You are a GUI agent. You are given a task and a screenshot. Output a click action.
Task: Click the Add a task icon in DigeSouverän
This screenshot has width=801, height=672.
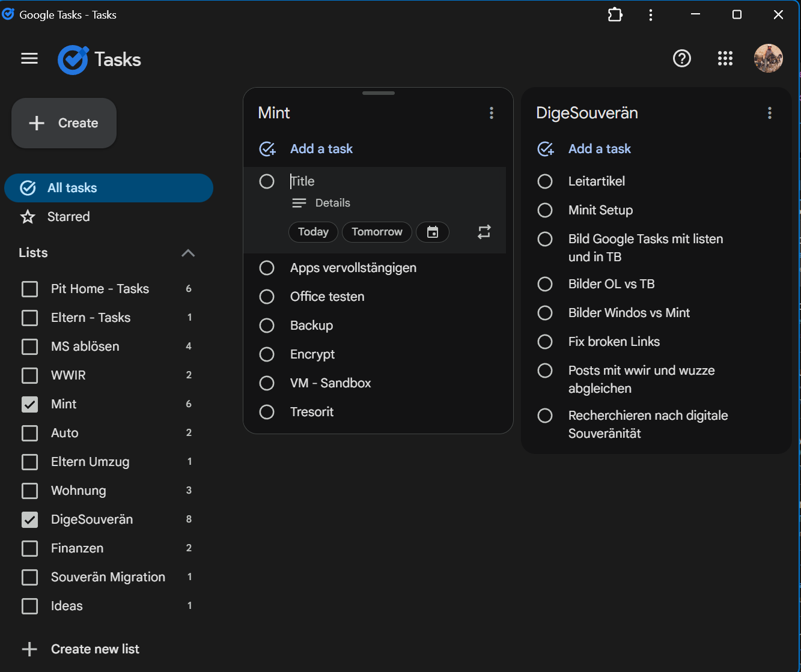(x=546, y=149)
